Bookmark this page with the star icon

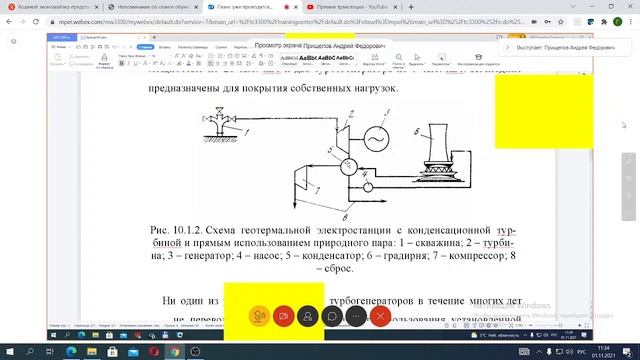[561, 22]
